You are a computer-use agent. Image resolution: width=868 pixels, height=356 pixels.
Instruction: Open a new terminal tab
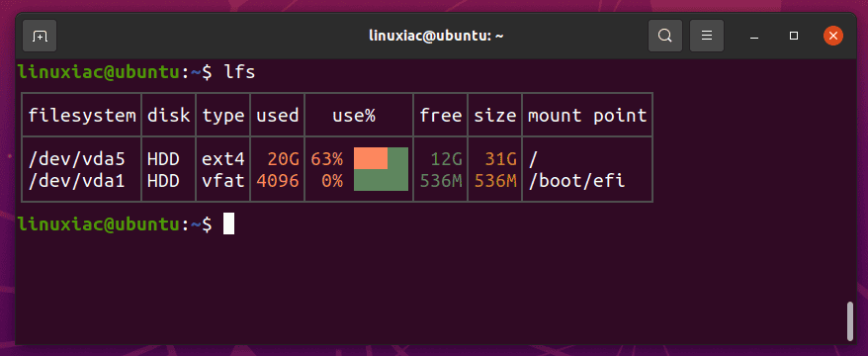(40, 36)
